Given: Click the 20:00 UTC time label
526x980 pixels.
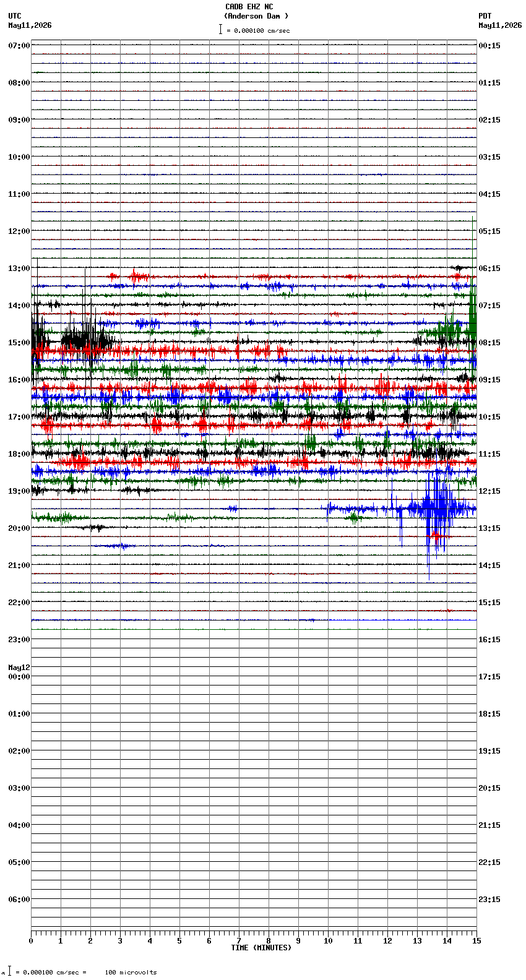Looking at the screenshot, I should [19, 528].
